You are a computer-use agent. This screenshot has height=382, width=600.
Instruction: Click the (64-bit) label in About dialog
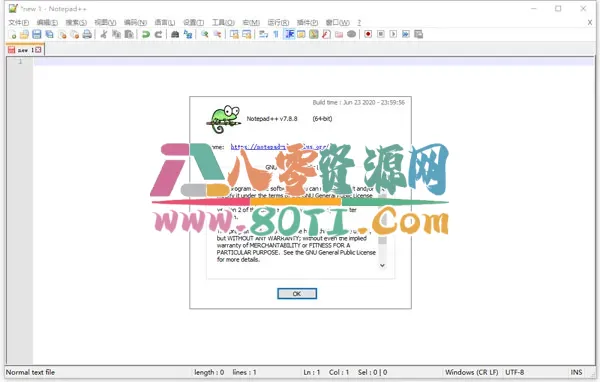(322, 119)
